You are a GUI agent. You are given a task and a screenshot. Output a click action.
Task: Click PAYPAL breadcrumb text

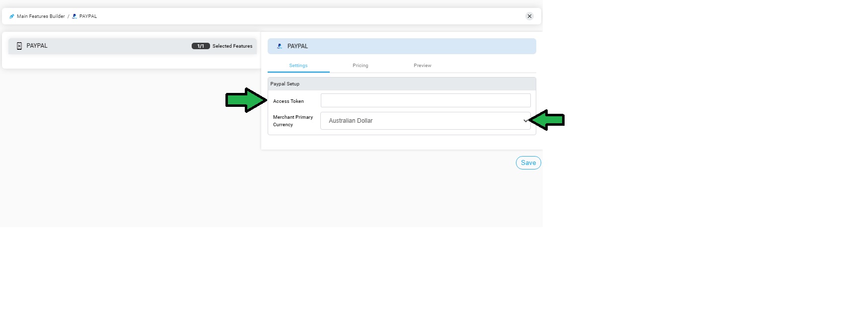[x=88, y=16]
